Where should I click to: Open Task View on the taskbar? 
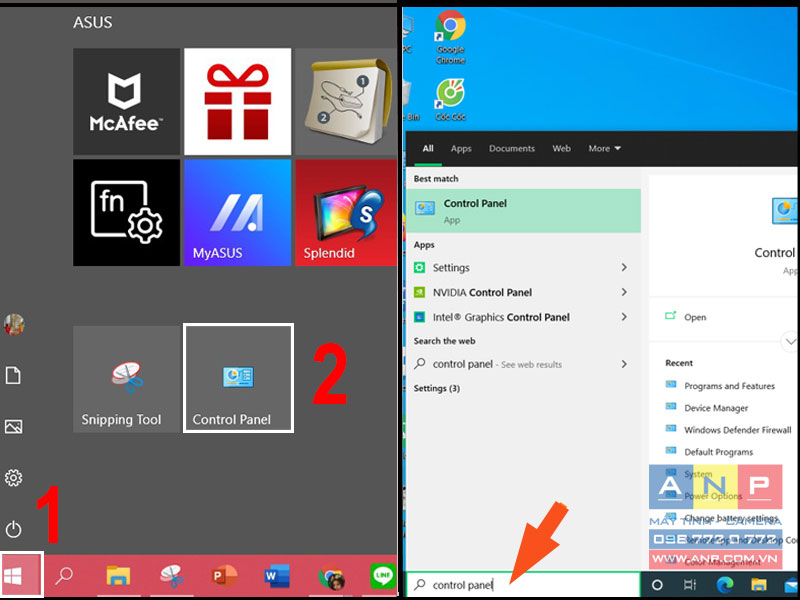click(x=690, y=585)
